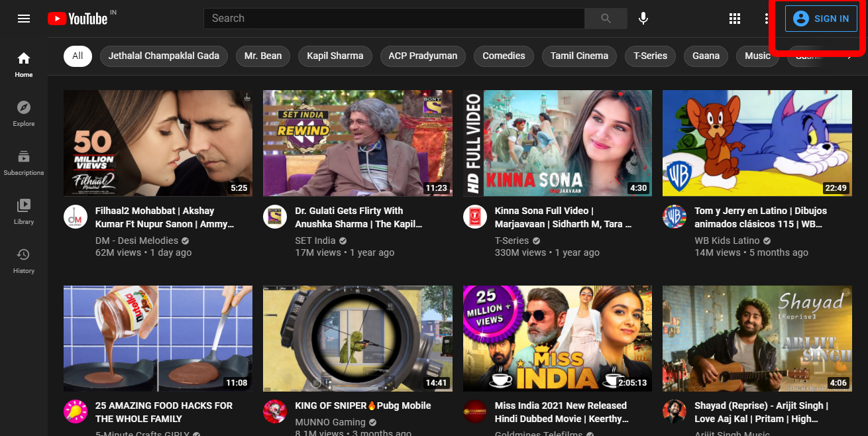Open Kinna Sona video thumbnail
Screen dimensions: 868x436
click(x=557, y=143)
